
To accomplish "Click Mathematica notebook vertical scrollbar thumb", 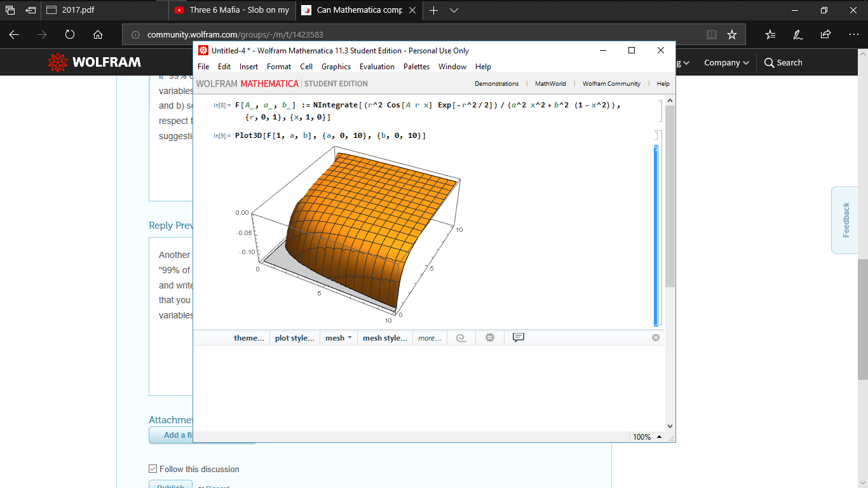I will pos(670,196).
